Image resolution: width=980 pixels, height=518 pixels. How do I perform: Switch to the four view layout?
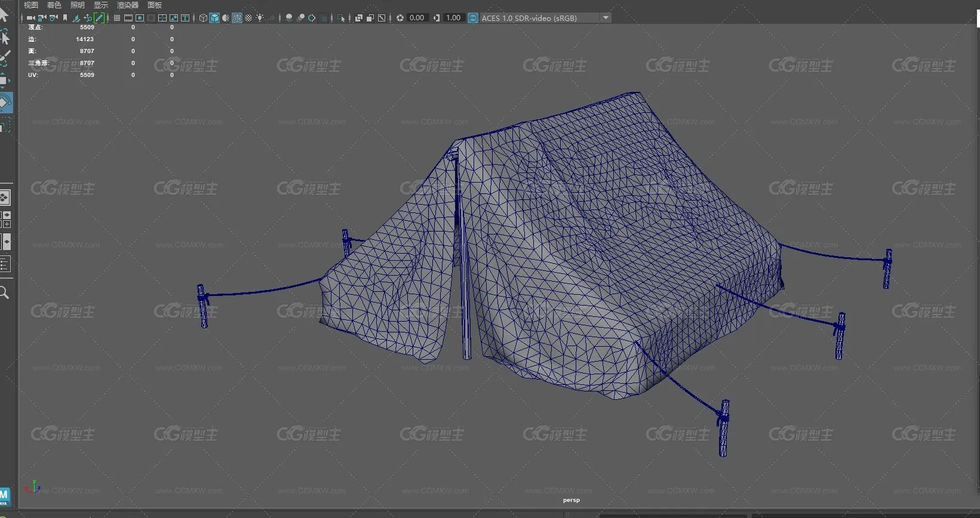coord(5,220)
